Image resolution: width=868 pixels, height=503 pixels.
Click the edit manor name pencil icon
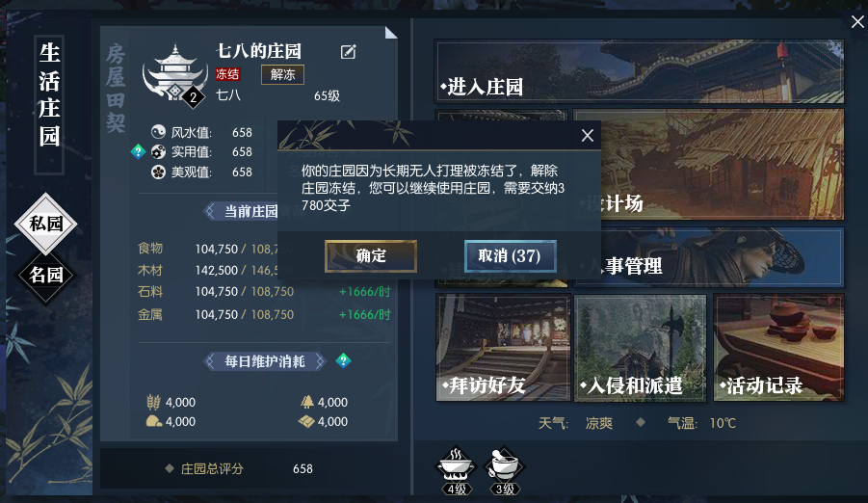(x=348, y=52)
